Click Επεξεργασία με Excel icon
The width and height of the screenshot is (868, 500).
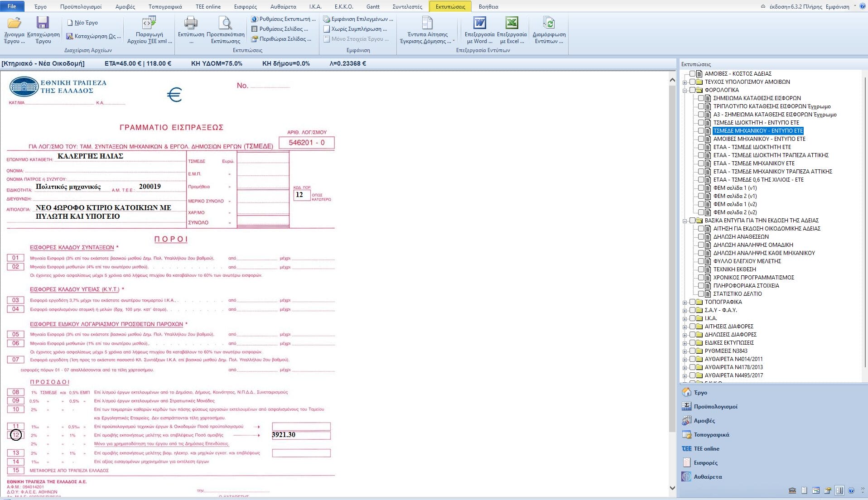point(511,23)
